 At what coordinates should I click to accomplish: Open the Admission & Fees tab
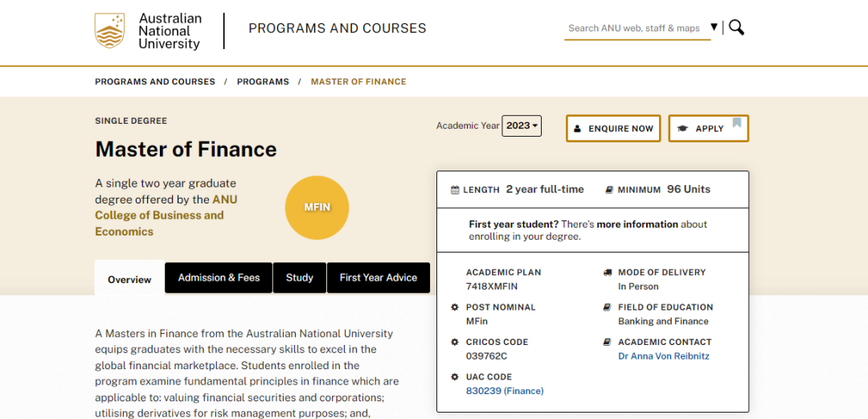point(219,277)
